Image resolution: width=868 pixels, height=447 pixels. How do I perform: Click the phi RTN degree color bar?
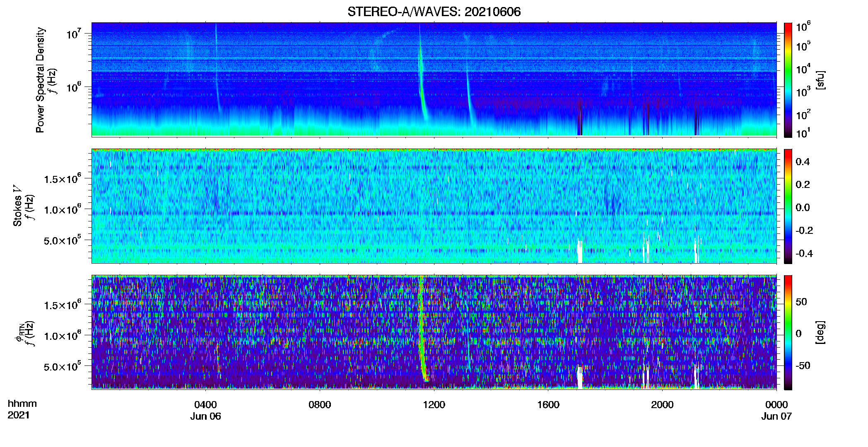coord(788,332)
